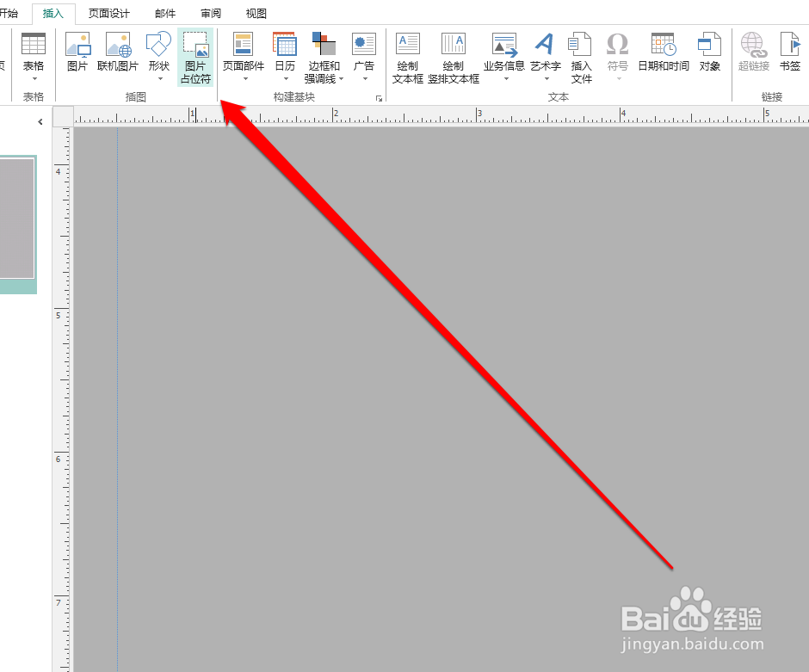This screenshot has height=672, width=809.
Task: Expand the 符号 dropdown arrow
Action: point(619,79)
